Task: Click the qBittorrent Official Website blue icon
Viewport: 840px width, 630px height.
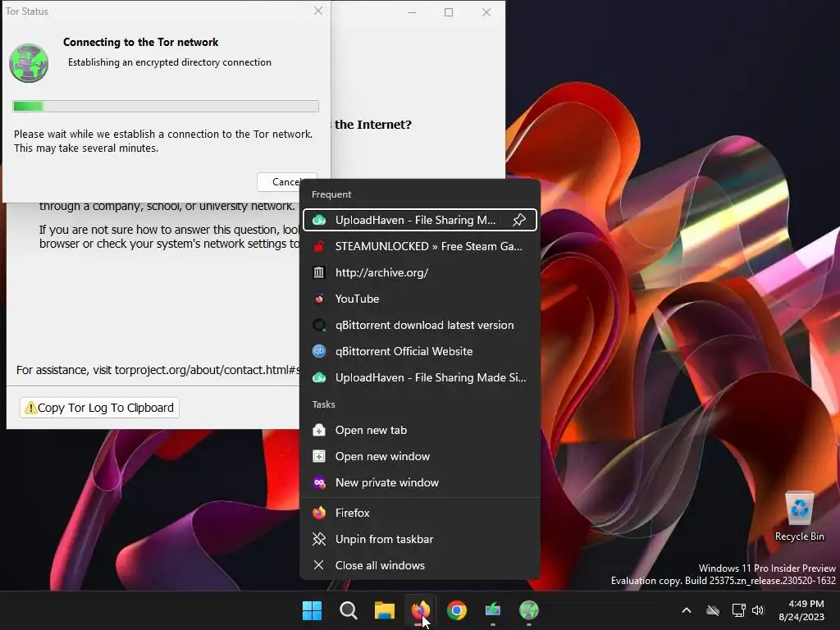Action: click(x=319, y=351)
